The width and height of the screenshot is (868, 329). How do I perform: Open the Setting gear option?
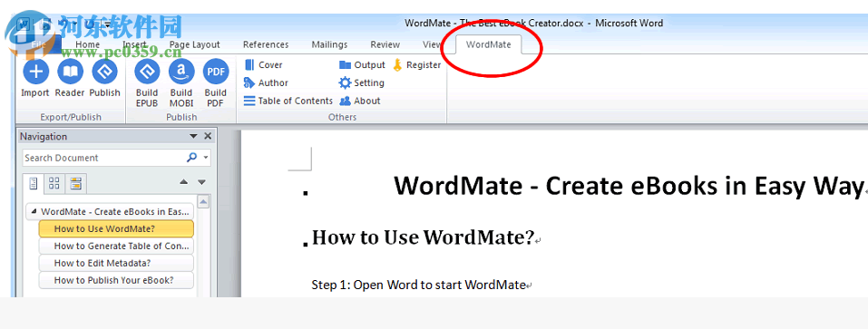362,83
